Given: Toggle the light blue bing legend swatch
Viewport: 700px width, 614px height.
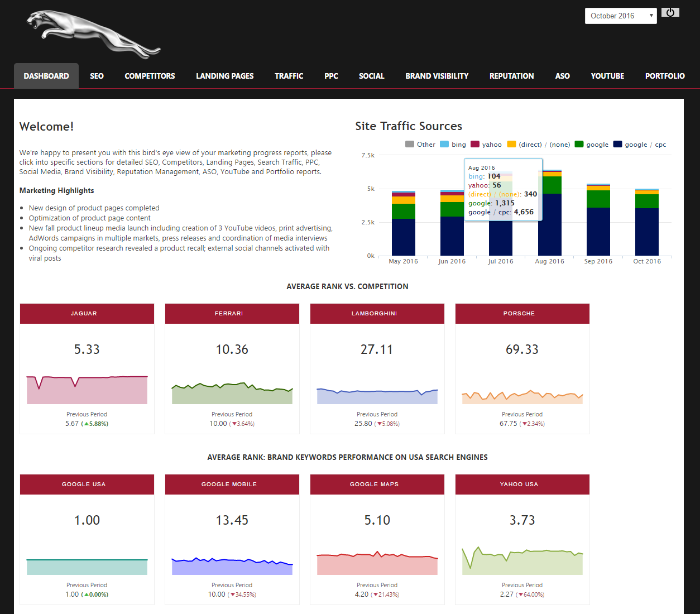Looking at the screenshot, I should click(x=444, y=144).
